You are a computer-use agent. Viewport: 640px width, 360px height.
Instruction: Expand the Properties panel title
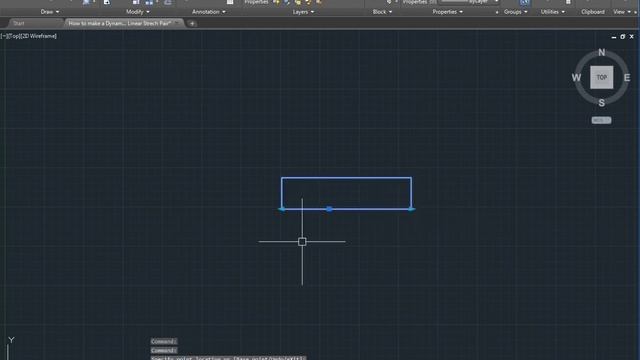coord(447,12)
